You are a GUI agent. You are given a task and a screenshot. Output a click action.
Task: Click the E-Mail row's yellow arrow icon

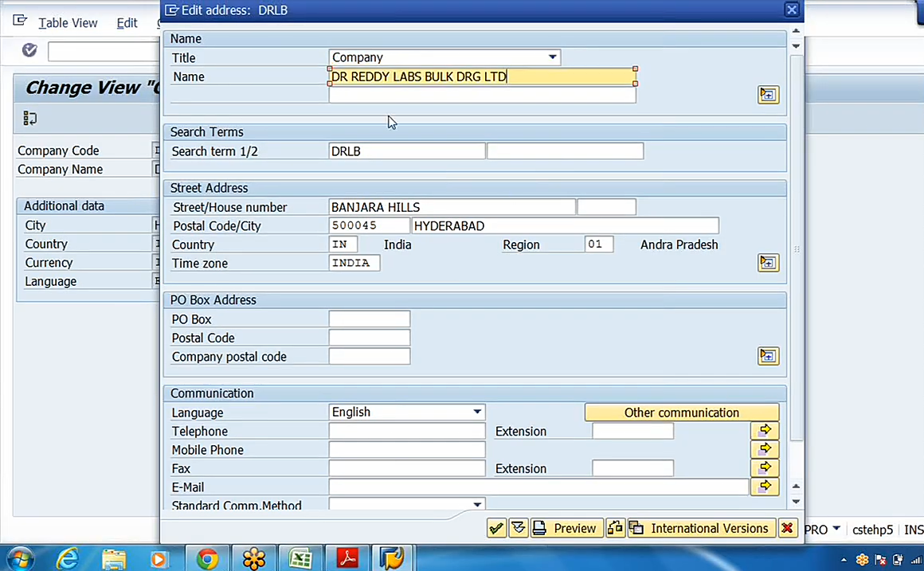765,487
